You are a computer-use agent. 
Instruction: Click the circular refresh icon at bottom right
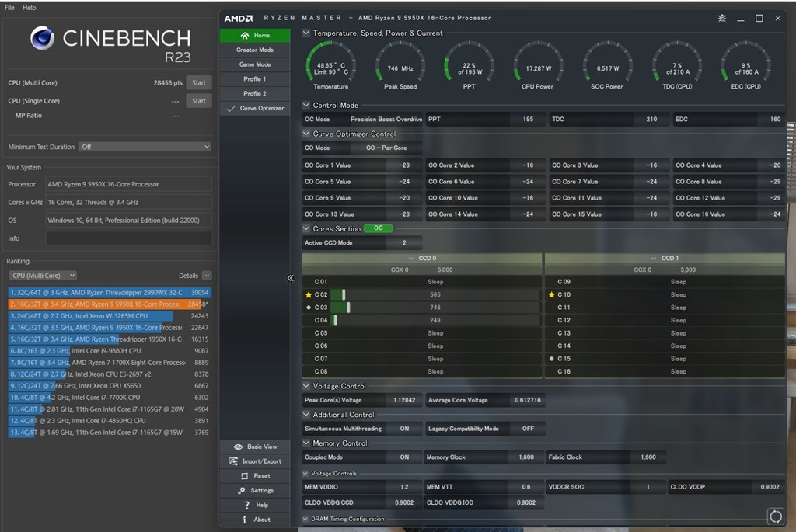(775, 516)
